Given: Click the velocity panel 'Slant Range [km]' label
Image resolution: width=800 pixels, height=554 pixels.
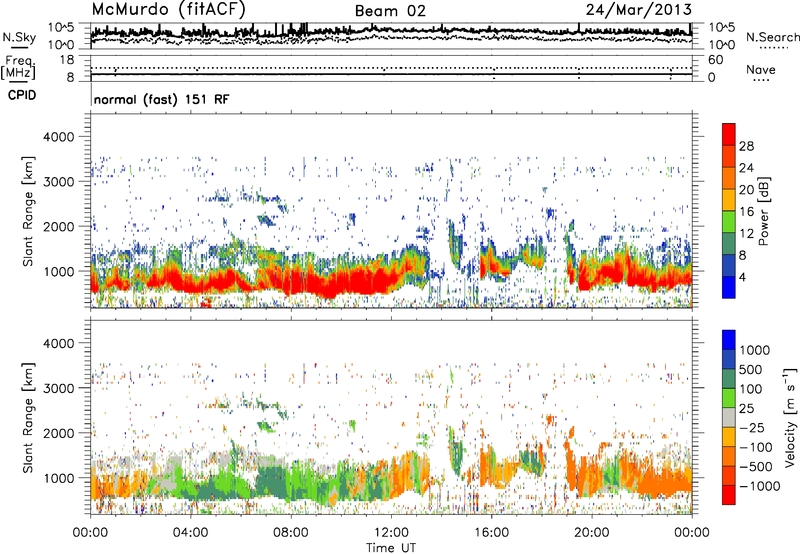Looking at the screenshot, I should click(28, 418).
